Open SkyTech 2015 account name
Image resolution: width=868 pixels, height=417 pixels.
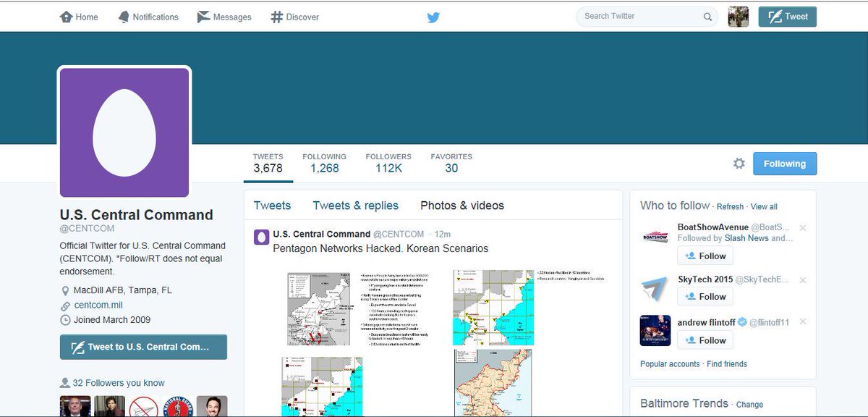pyautogui.click(x=705, y=279)
